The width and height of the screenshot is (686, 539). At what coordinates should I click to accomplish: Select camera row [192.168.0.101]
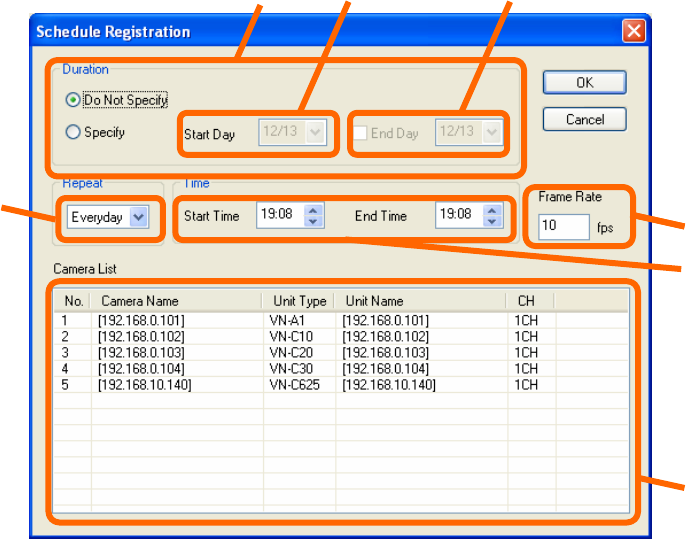[341, 321]
